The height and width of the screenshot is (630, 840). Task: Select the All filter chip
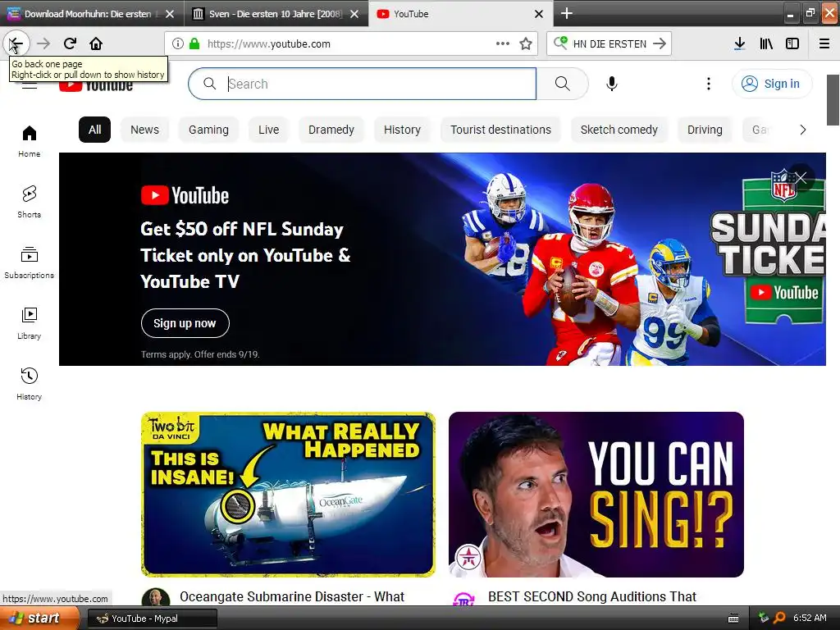(95, 130)
